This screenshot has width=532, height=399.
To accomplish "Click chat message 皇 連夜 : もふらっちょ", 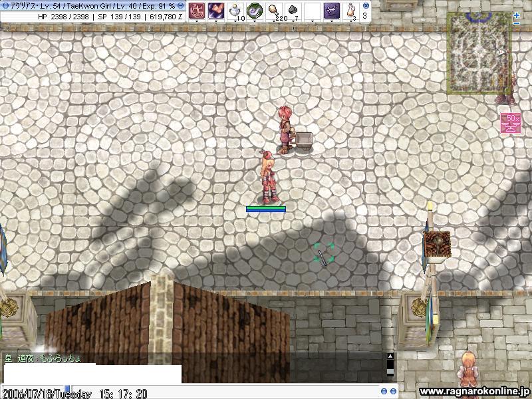I will (x=43, y=358).
